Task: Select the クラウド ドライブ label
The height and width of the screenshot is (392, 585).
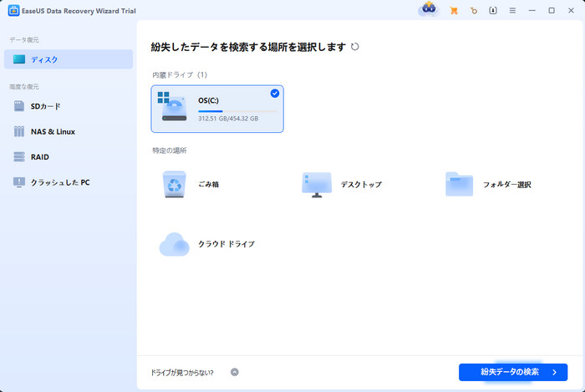Action: coord(226,244)
